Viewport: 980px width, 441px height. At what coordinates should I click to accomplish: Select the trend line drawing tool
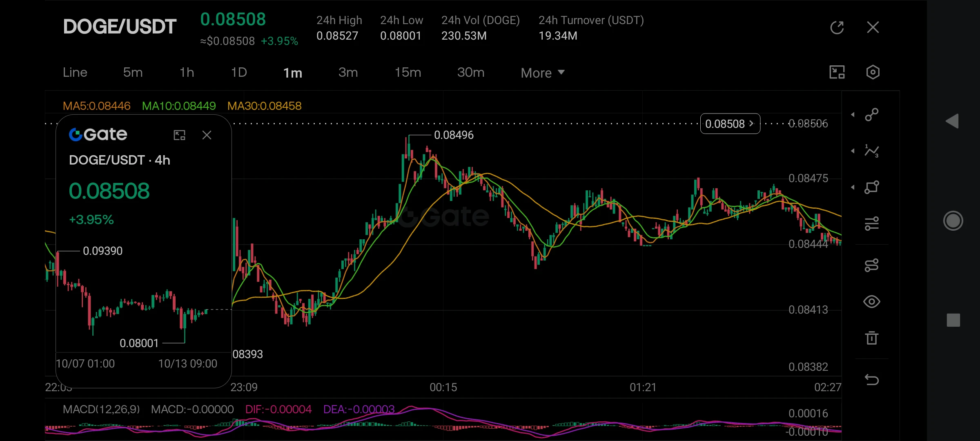click(x=872, y=115)
